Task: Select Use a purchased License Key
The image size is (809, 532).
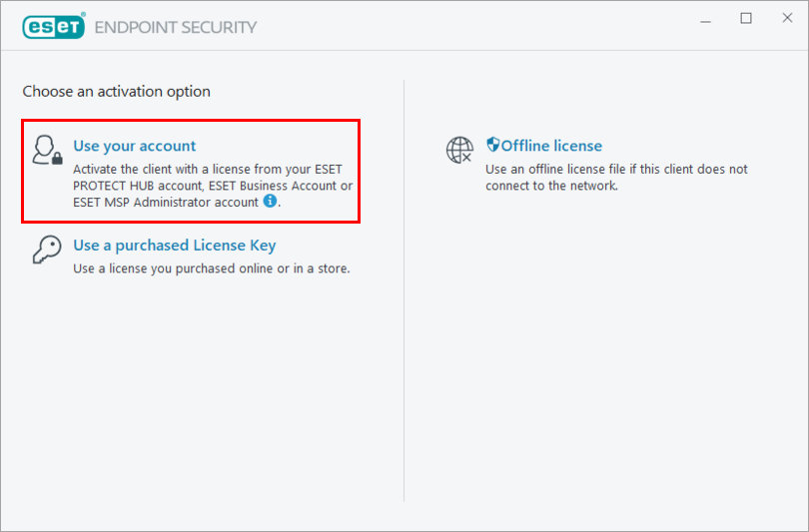Action: click(x=175, y=246)
